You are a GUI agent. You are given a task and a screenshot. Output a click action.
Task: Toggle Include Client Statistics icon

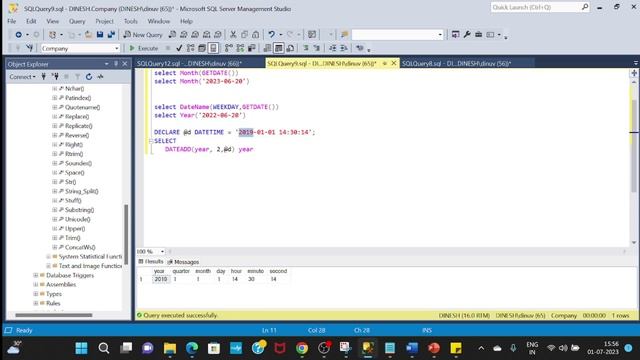[251, 48]
